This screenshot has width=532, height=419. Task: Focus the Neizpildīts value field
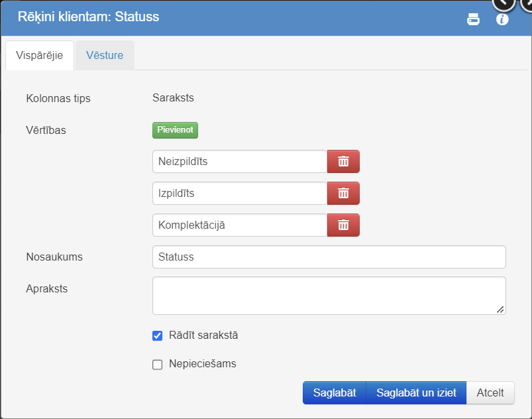[x=240, y=161]
